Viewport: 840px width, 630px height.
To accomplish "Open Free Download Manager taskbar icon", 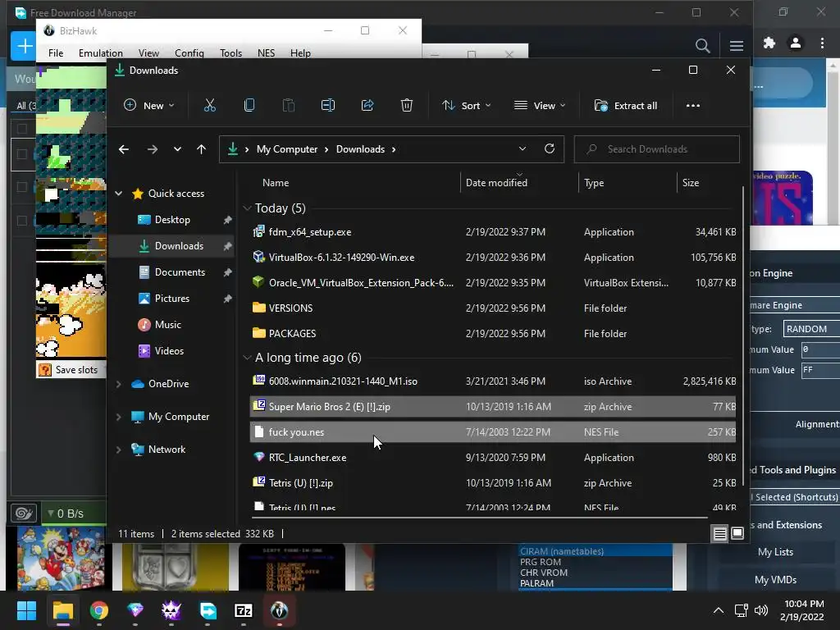I will 208,610.
